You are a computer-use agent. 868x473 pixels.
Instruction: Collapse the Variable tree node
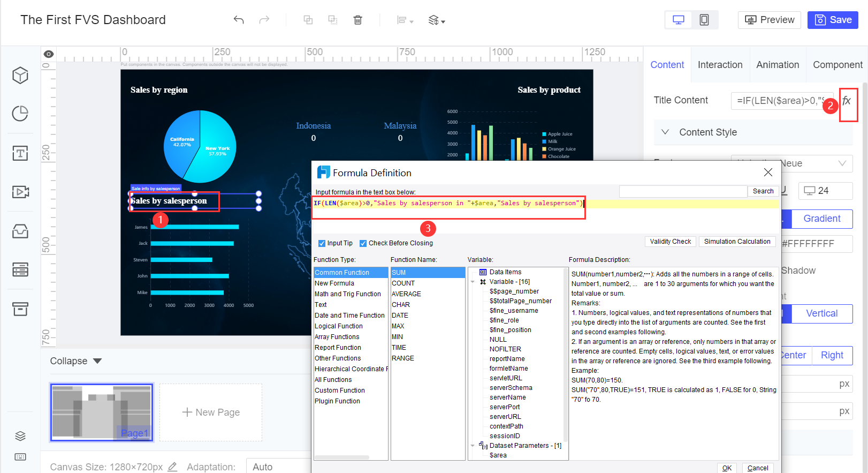(473, 282)
